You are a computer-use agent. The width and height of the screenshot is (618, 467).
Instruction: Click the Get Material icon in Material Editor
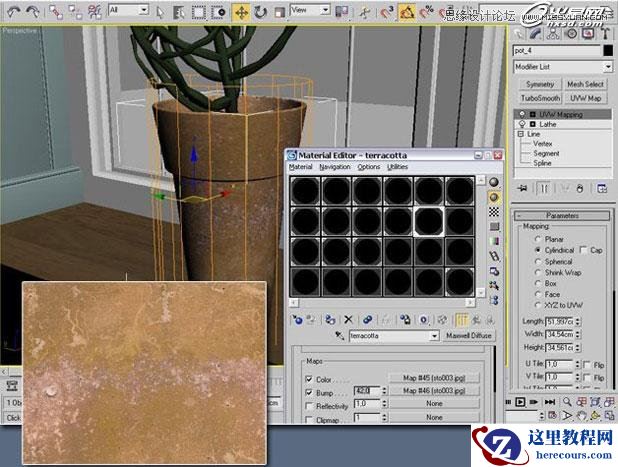[x=297, y=319]
